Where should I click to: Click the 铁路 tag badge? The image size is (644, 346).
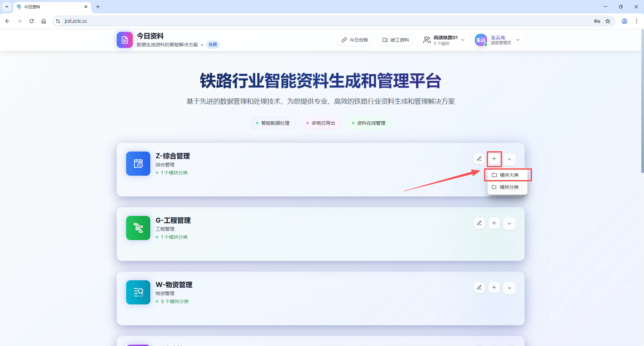pos(213,45)
